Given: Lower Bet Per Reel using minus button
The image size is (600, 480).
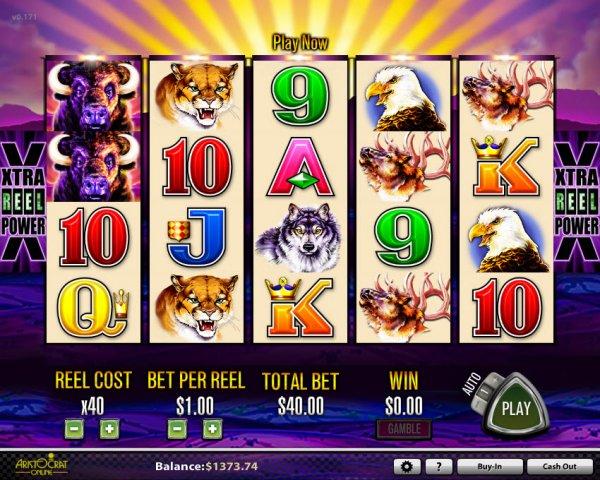Looking at the screenshot, I should pos(177,429).
